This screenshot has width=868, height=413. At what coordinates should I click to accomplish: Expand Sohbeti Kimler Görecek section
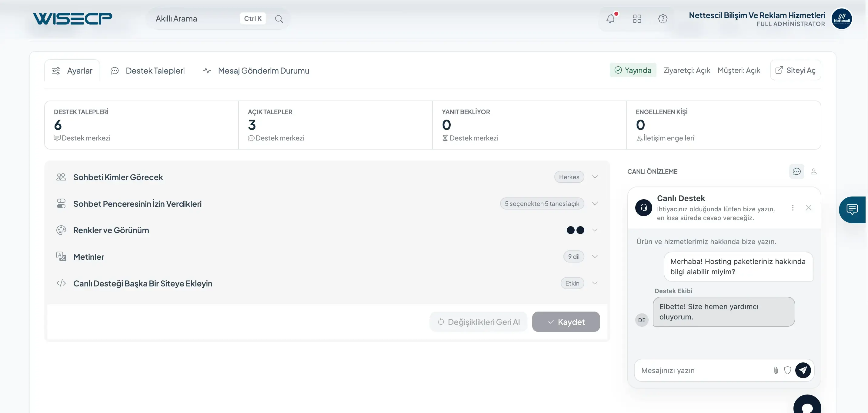[327, 177]
